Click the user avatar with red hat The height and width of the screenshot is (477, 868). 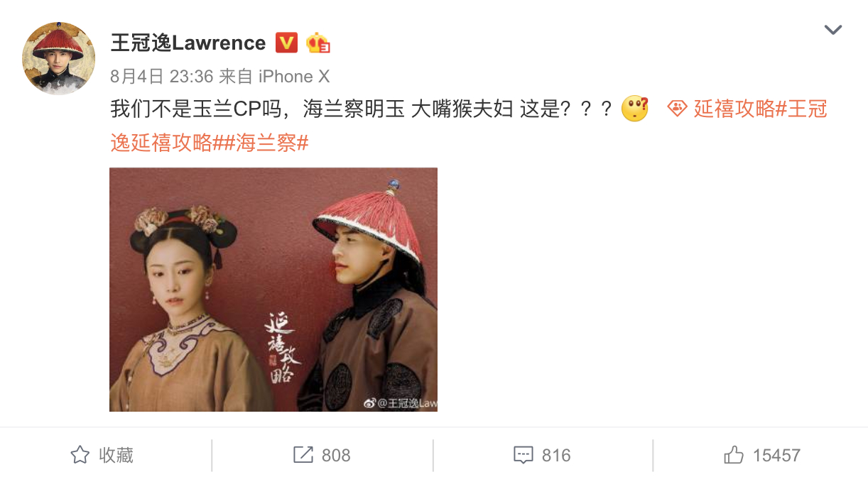(x=59, y=58)
